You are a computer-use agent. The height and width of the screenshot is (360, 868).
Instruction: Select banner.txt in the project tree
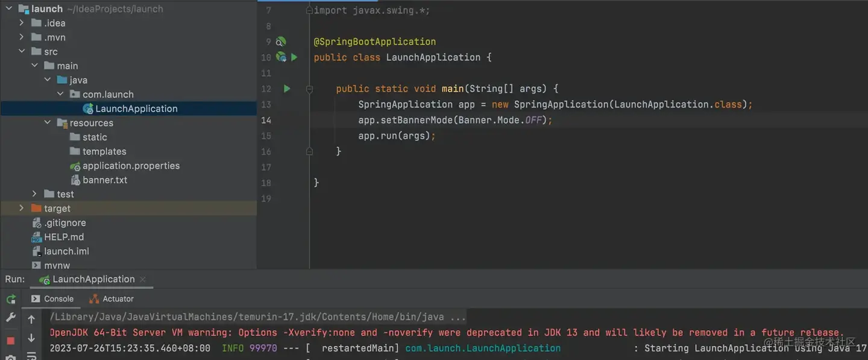[x=104, y=180]
